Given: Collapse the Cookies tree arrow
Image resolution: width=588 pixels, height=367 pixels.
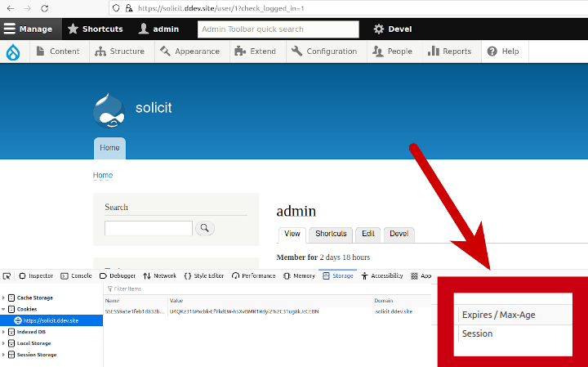Looking at the screenshot, I should point(4,309).
